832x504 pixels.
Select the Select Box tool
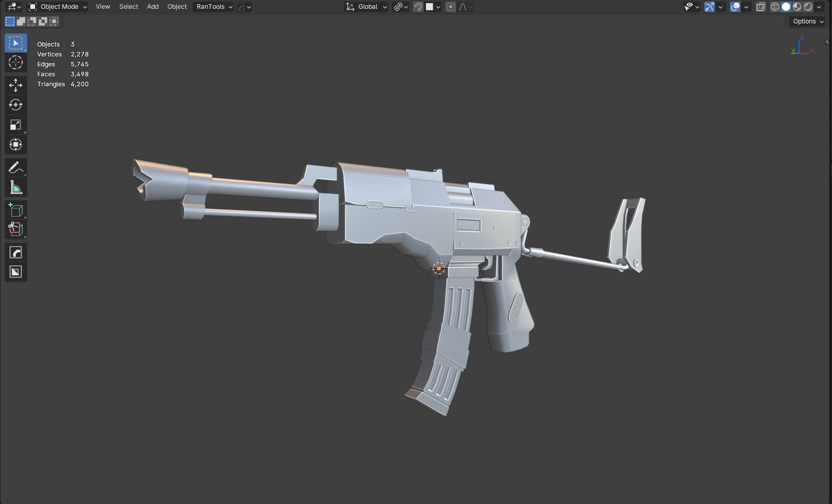tap(16, 43)
